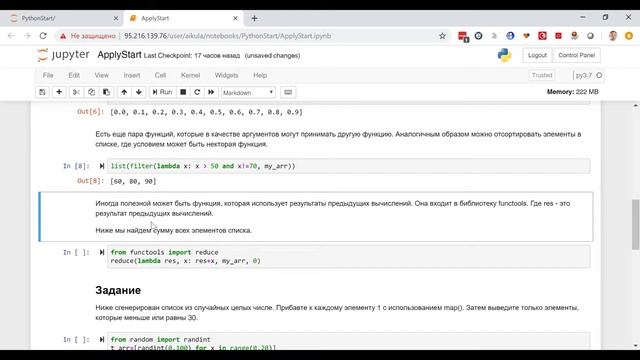The image size is (640, 360).
Task: Copy selected cells icon
Action: [91, 92]
